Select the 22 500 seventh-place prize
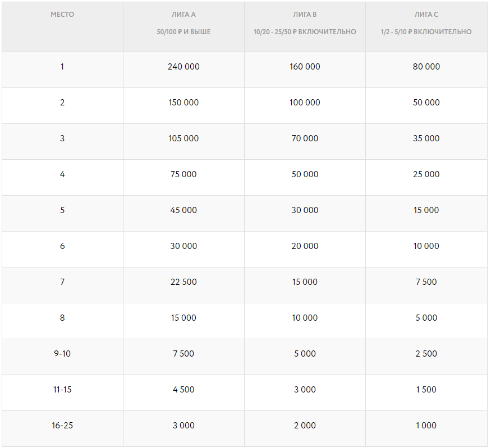491x448 pixels. [x=183, y=282]
